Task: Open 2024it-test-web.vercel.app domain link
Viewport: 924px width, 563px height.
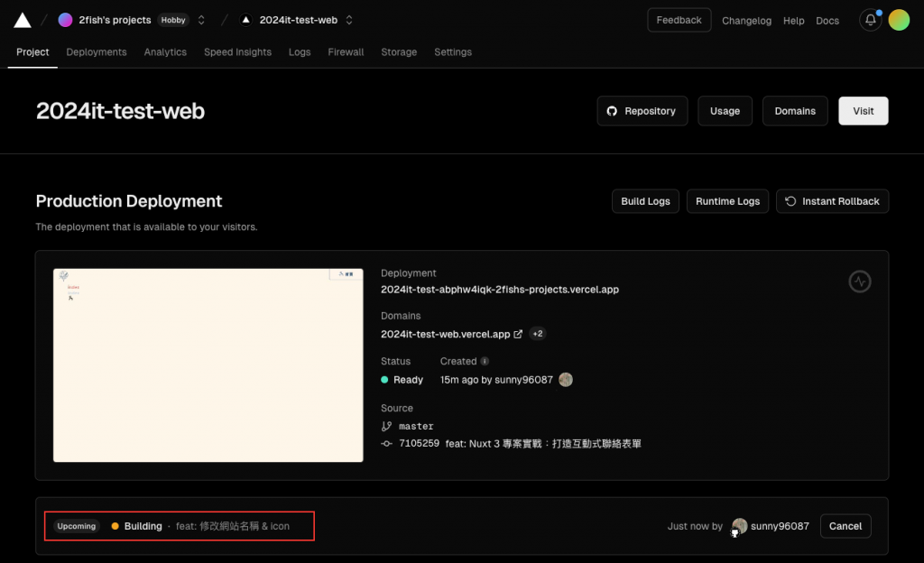Action: pyautogui.click(x=446, y=334)
